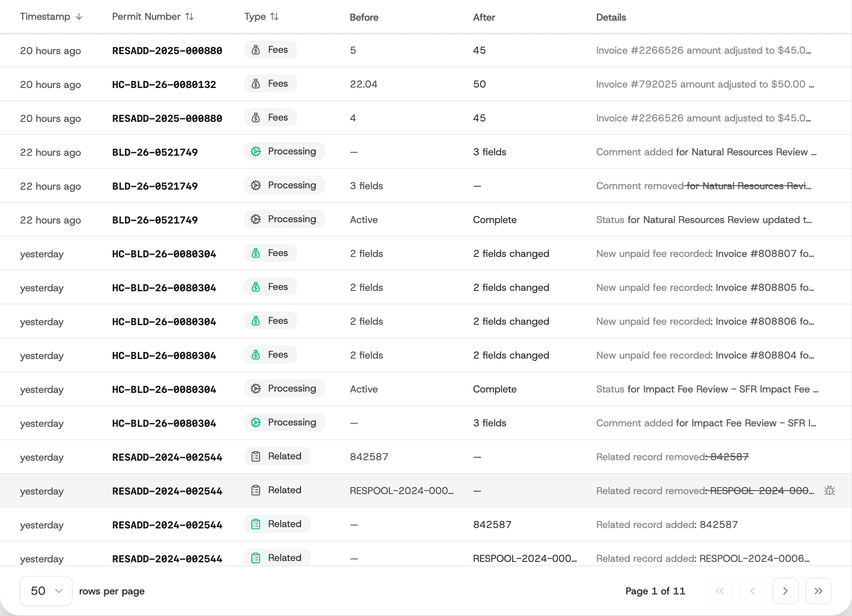Open the rows per page dropdown showing 50
The image size is (852, 616).
pos(46,590)
